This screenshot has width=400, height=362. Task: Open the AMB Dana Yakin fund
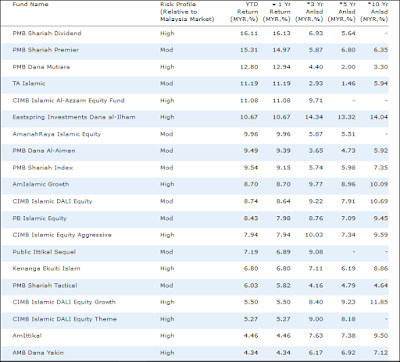(38, 353)
